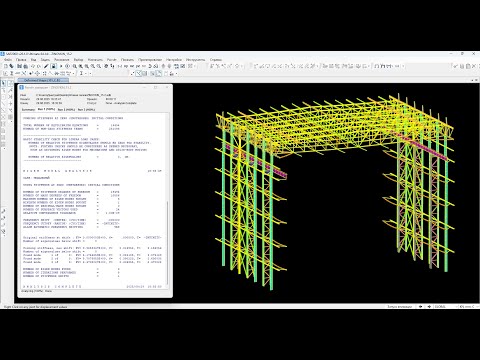Click the Undo arrow icon
Image resolution: width=480 pixels, height=360 pixels.
click(33, 66)
